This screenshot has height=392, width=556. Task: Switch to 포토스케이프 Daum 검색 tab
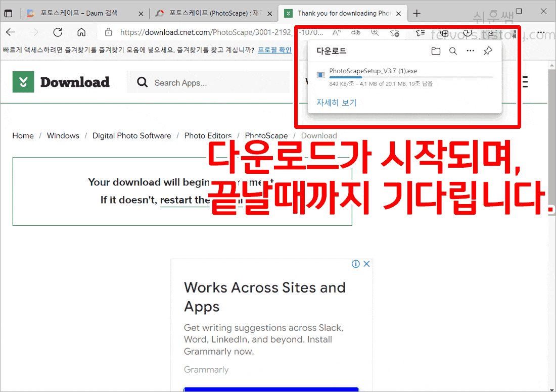78,13
